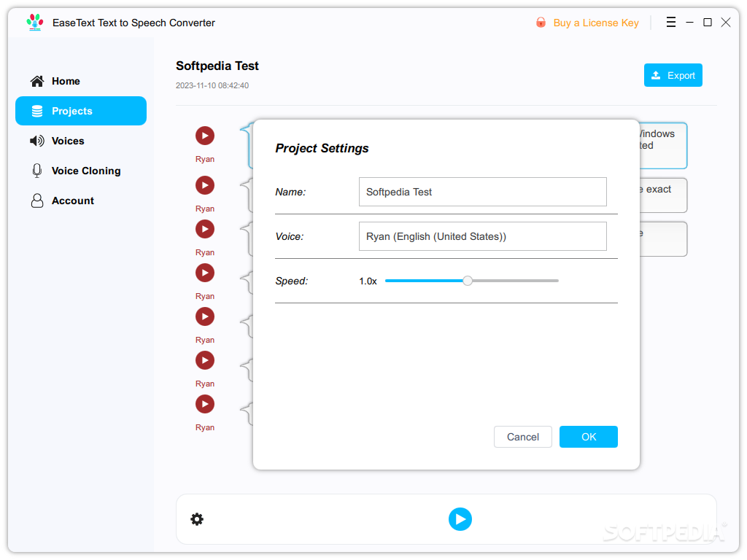
Task: Click the text bubble ending with 'exact'
Action: [663, 195]
